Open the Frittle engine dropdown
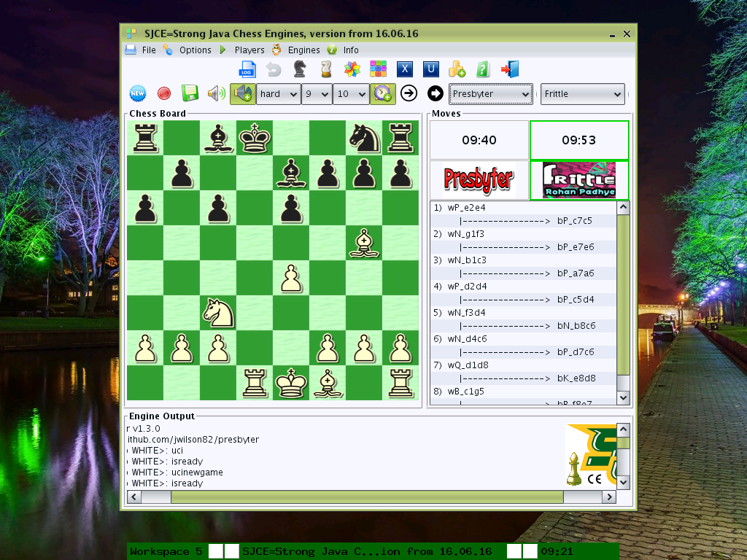This screenshot has height=560, width=747. pyautogui.click(x=581, y=94)
